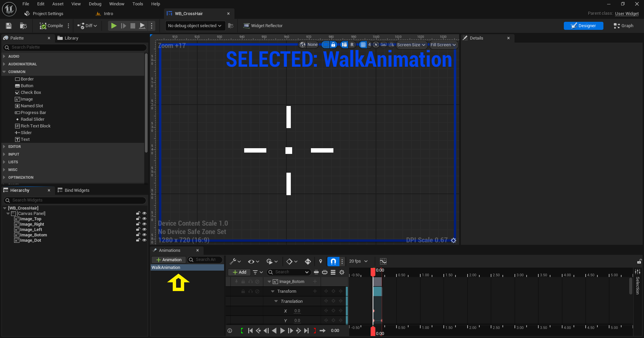This screenshot has height=338, width=644.
Task: Switch to the Bind Widgets tab
Action: 77,190
